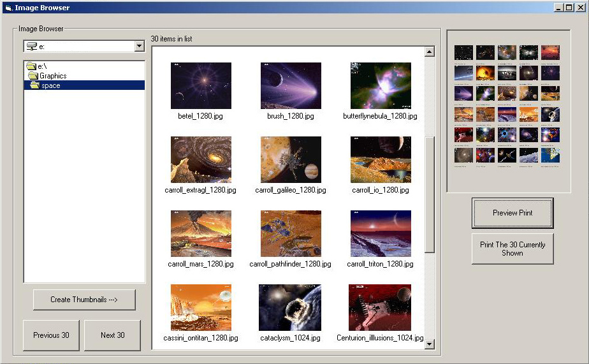Viewport: 589px width, 364px height.
Task: Go to the Previous 30 images
Action: [x=51, y=335]
